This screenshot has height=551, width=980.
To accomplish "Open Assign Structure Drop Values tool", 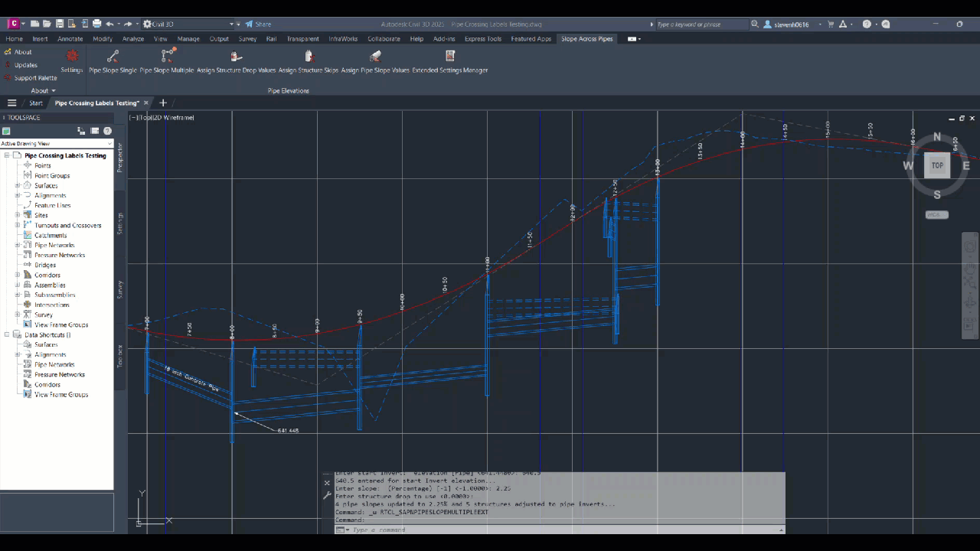I will (236, 57).
